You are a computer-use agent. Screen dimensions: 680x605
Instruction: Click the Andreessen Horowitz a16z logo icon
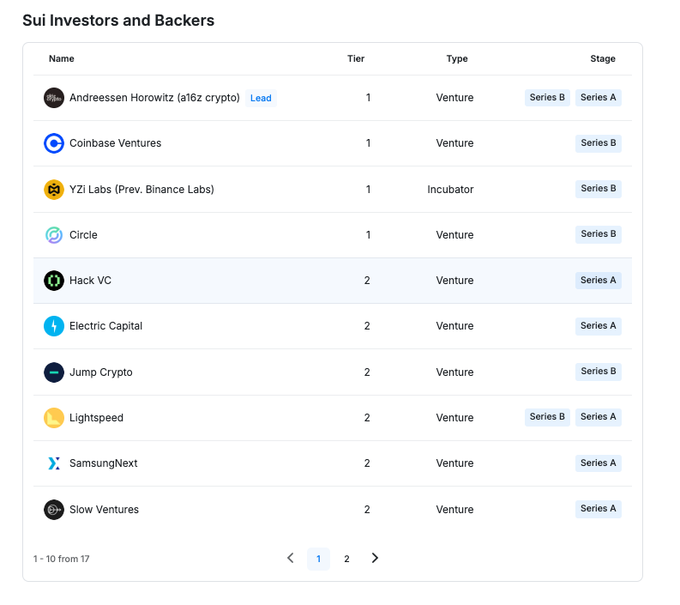pyautogui.click(x=54, y=98)
